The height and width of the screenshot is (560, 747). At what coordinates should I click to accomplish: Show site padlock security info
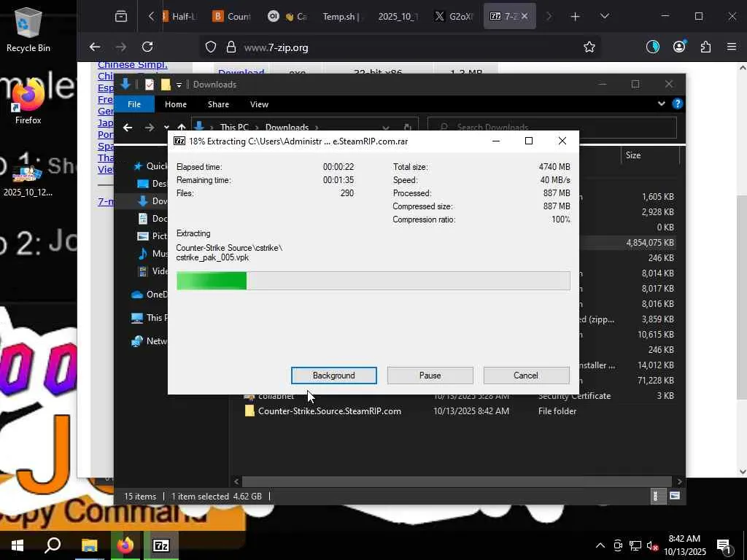231,47
